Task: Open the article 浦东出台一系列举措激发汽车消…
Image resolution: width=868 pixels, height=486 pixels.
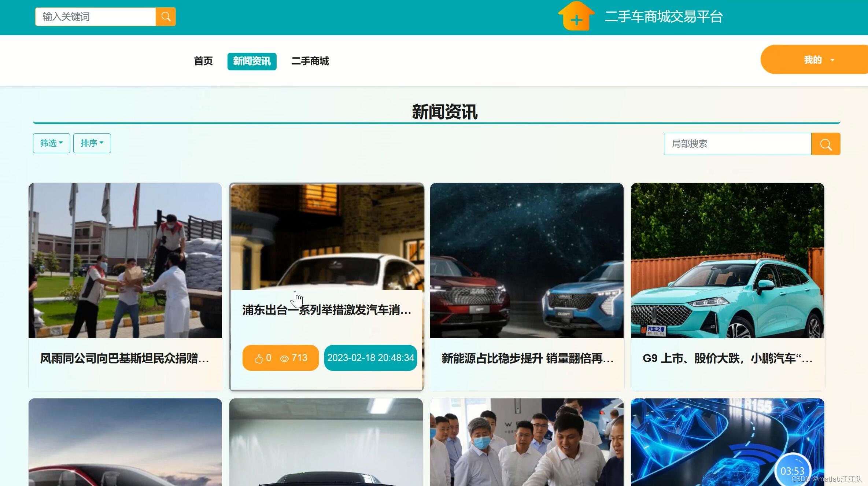Action: pos(326,310)
